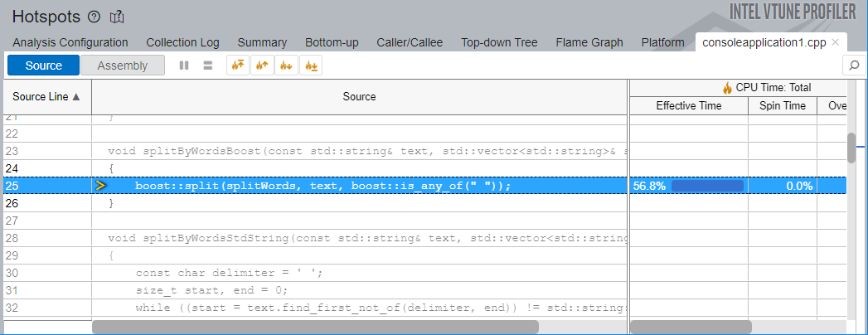
Task: Click the Spin Time column header
Action: (782, 105)
